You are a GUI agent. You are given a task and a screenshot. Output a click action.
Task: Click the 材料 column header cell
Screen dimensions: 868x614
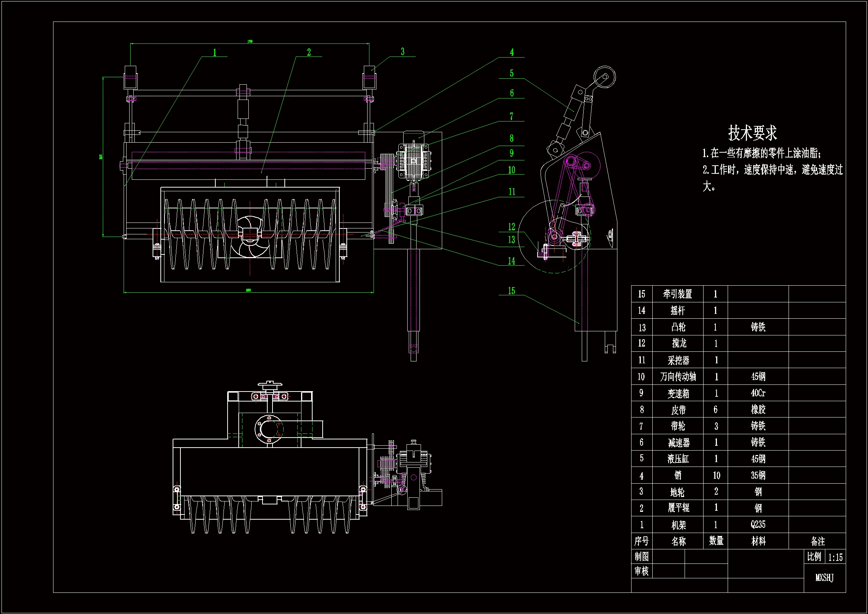coord(758,541)
